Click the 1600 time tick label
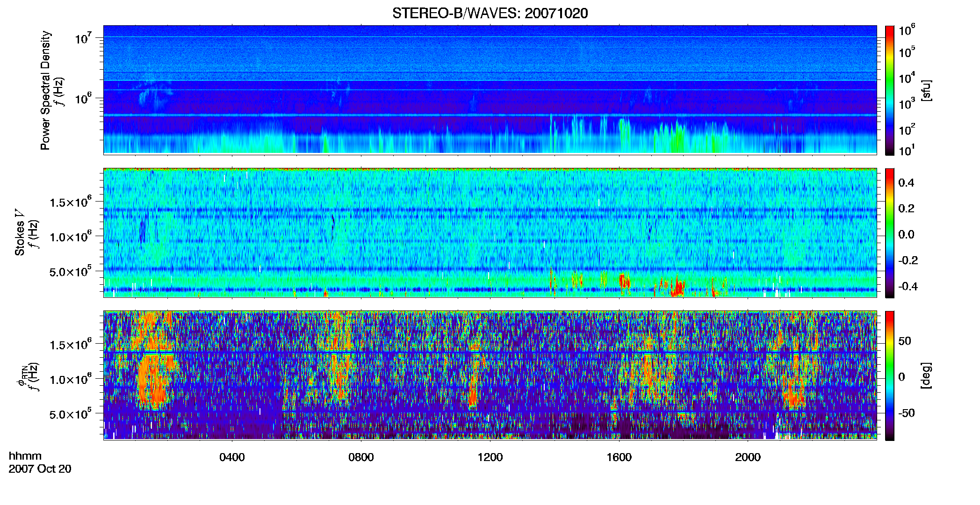This screenshot has height=505, width=980. [x=619, y=457]
